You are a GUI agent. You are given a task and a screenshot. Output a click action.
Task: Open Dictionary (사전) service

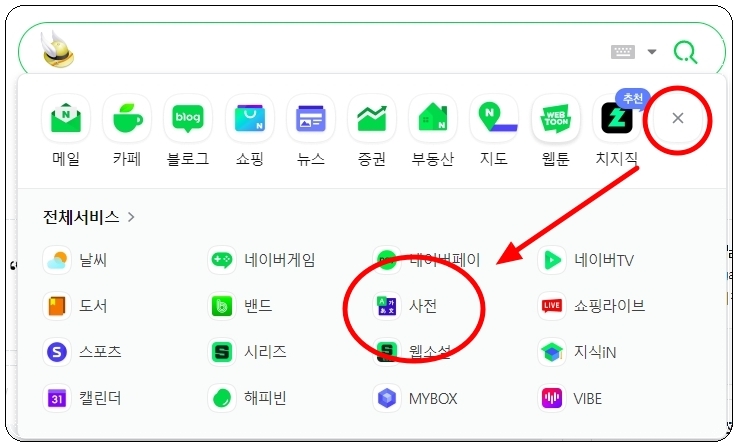tap(405, 306)
